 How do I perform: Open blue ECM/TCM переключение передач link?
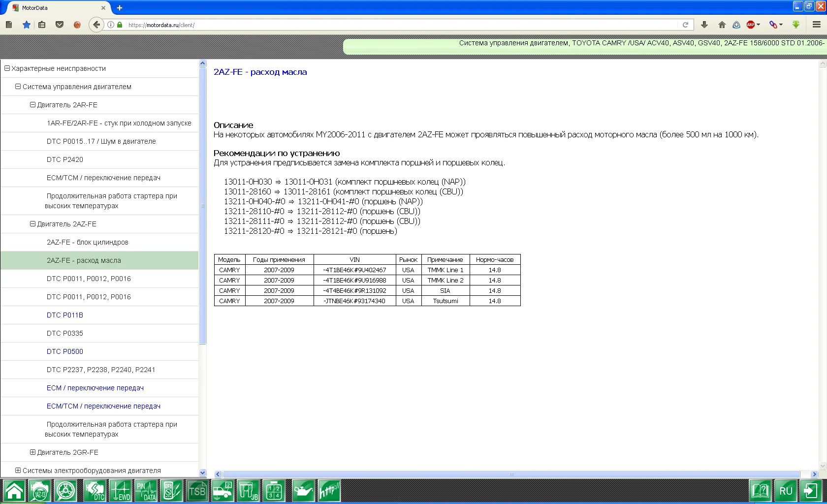pos(103,406)
